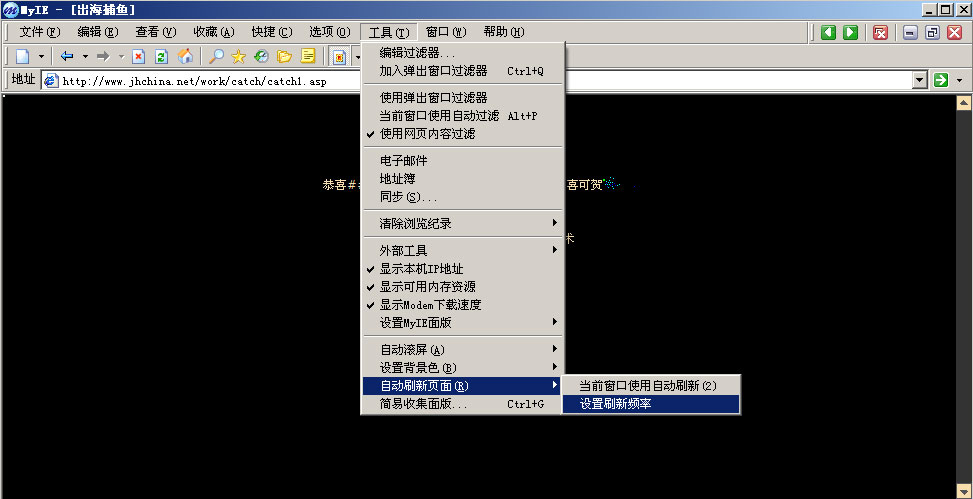Viewport: 973px width, 499px height.
Task: Toggle 当前窗口使用自动过滤 option
Action: pos(462,116)
